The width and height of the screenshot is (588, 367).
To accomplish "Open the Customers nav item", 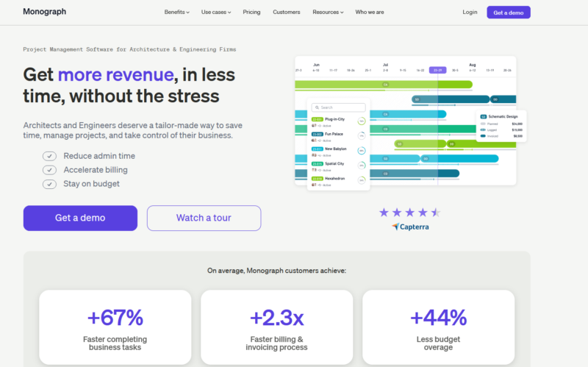I will (286, 13).
